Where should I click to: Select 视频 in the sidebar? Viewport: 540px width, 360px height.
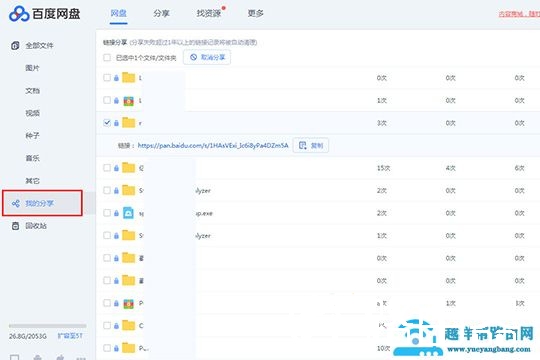click(32, 113)
